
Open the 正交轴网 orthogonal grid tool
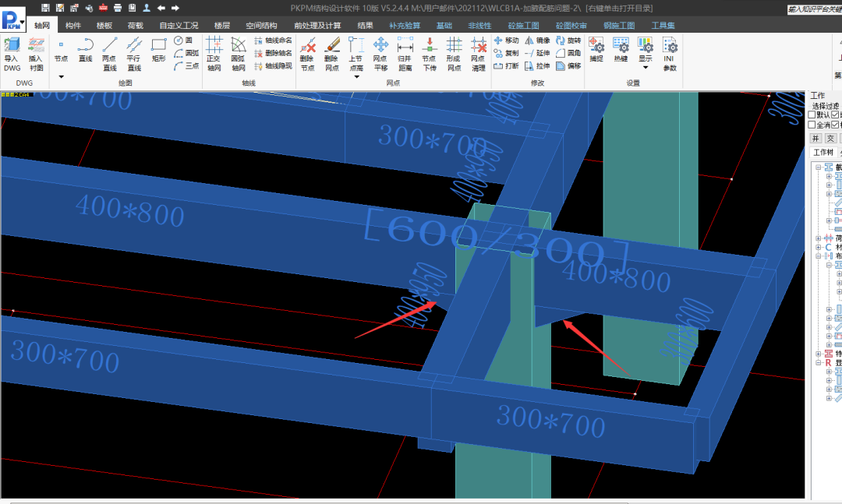[214, 54]
